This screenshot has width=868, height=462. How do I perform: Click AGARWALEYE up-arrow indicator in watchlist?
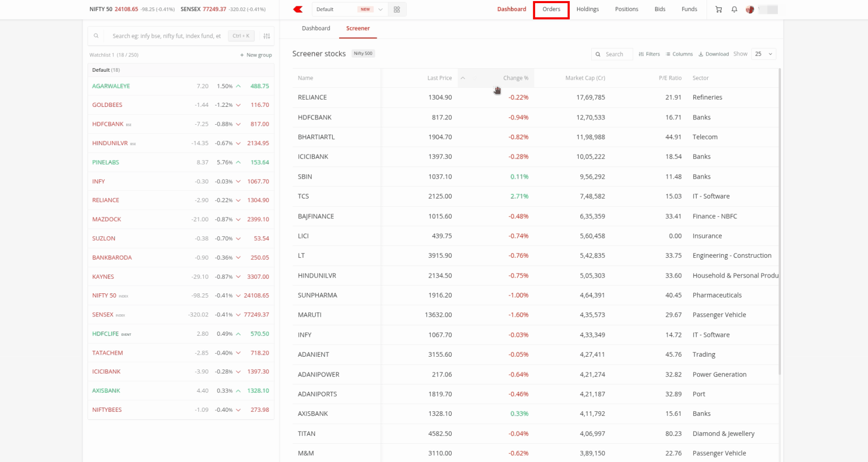(238, 86)
